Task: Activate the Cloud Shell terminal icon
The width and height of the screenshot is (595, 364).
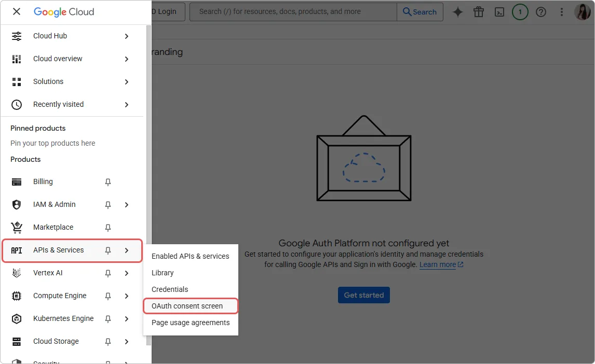Action: coord(499,11)
